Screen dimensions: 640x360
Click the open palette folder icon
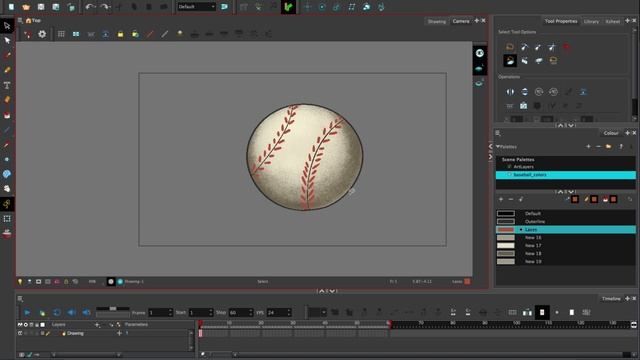pos(609,146)
